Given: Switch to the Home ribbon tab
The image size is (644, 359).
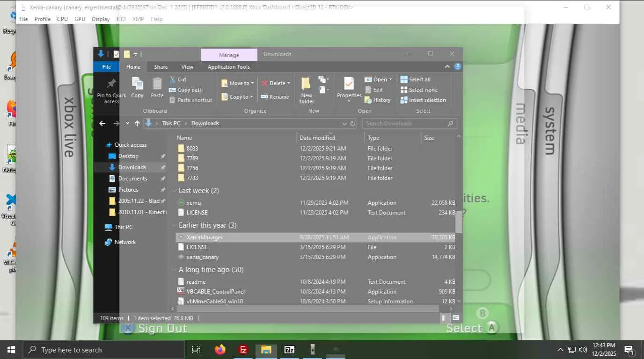Looking at the screenshot, I should (x=133, y=67).
